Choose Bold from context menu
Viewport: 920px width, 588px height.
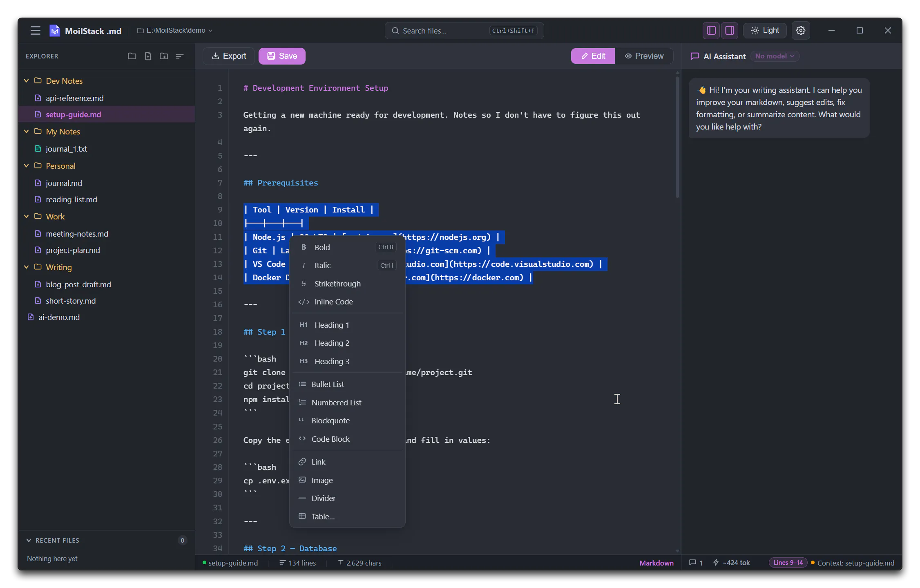point(347,247)
